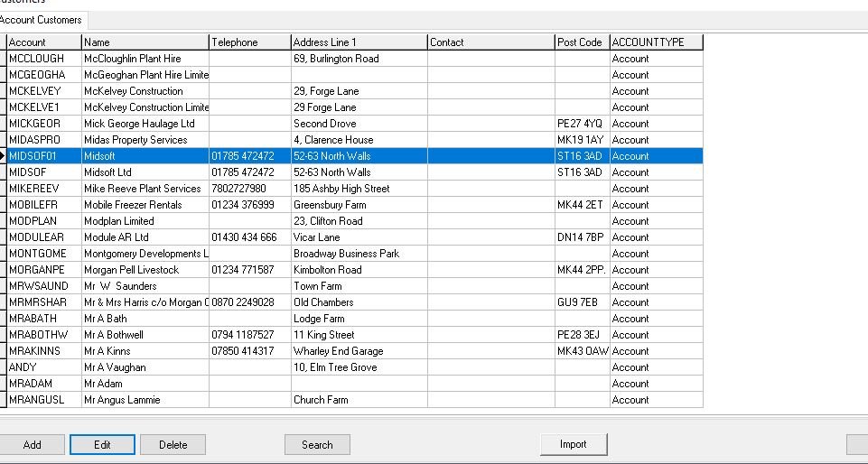The height and width of the screenshot is (464, 868).
Task: Select the MCKELVE1 account cell
Action: [x=44, y=107]
